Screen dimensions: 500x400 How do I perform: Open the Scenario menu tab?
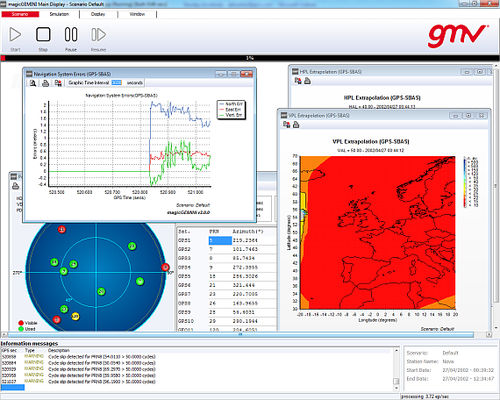(x=20, y=14)
